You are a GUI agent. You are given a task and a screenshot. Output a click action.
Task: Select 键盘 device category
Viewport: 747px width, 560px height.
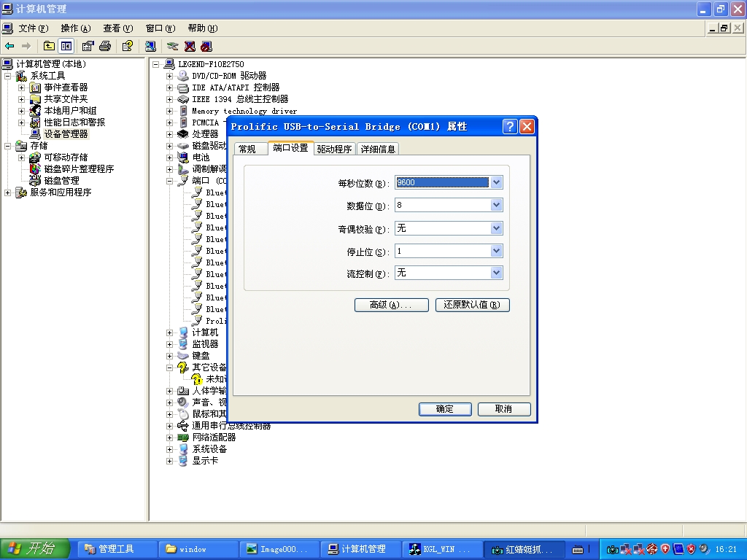click(201, 356)
